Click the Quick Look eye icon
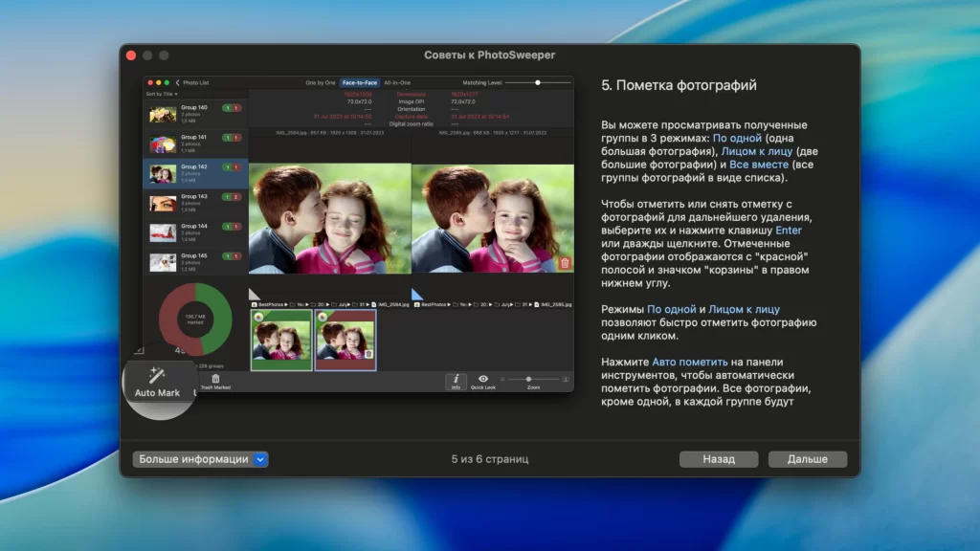 pos(483,379)
